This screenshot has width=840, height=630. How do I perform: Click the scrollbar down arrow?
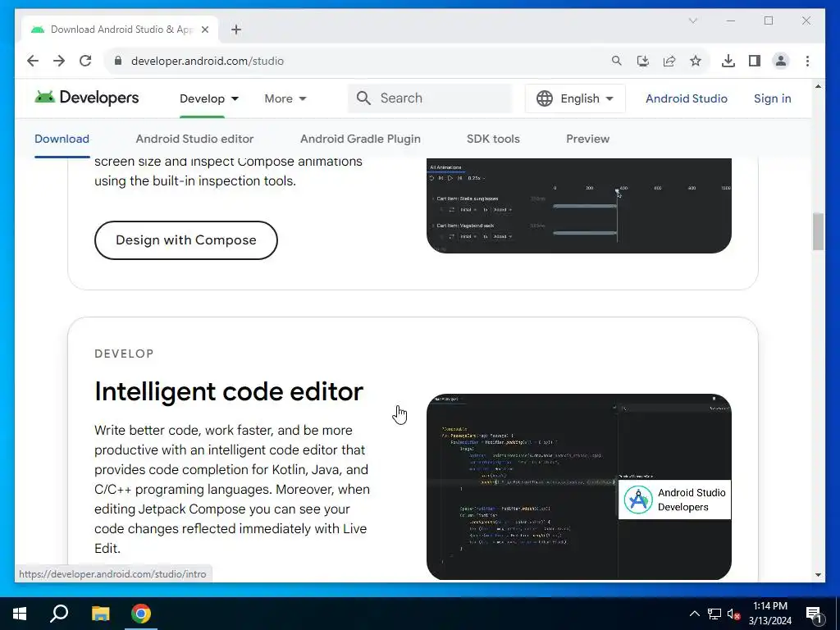818,575
